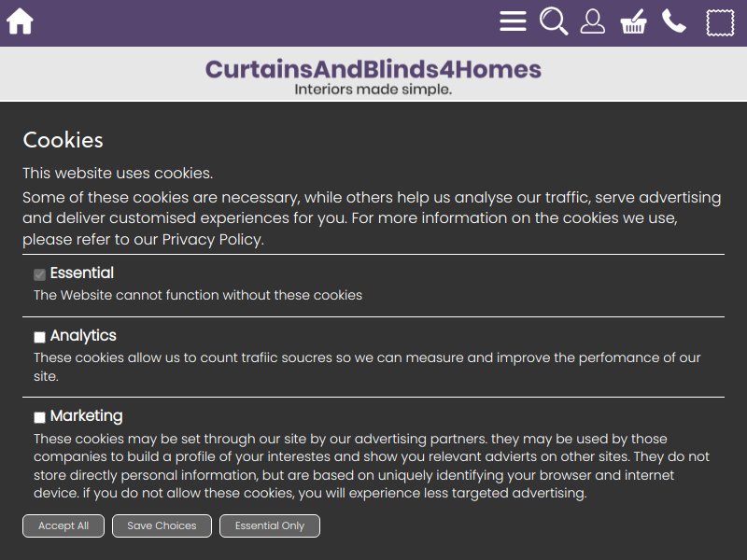Tick the Marketing cookies checkbox
The width and height of the screenshot is (747, 560).
tap(40, 417)
